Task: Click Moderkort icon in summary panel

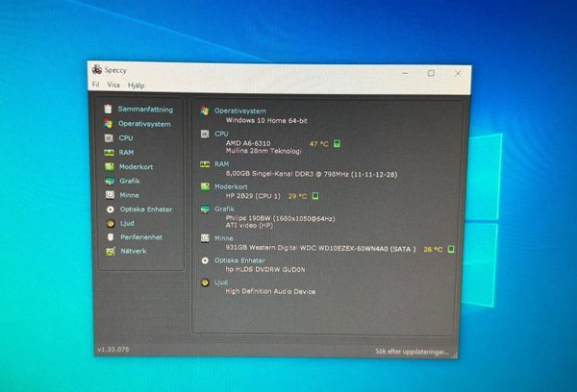Action: (x=205, y=186)
